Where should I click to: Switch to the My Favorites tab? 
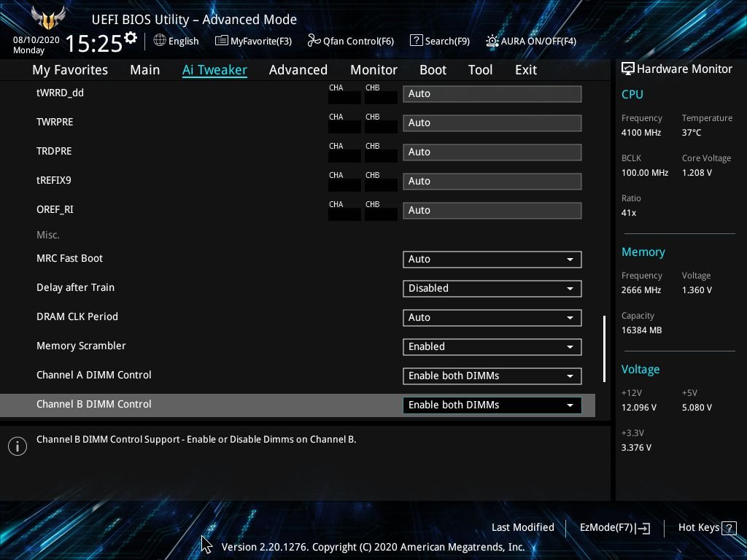point(70,70)
